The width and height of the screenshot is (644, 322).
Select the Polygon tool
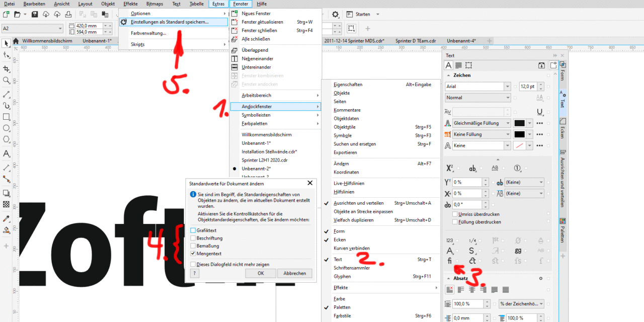[6, 139]
